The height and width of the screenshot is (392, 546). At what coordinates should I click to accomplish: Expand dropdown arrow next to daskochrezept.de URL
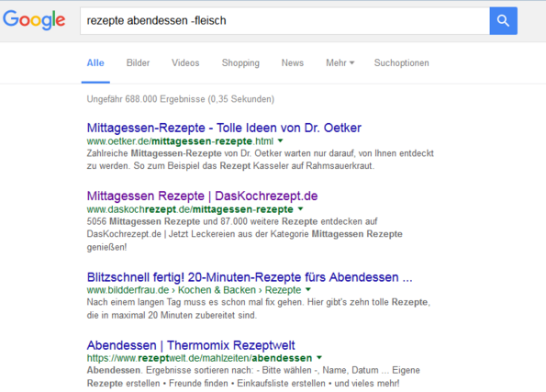coord(300,209)
